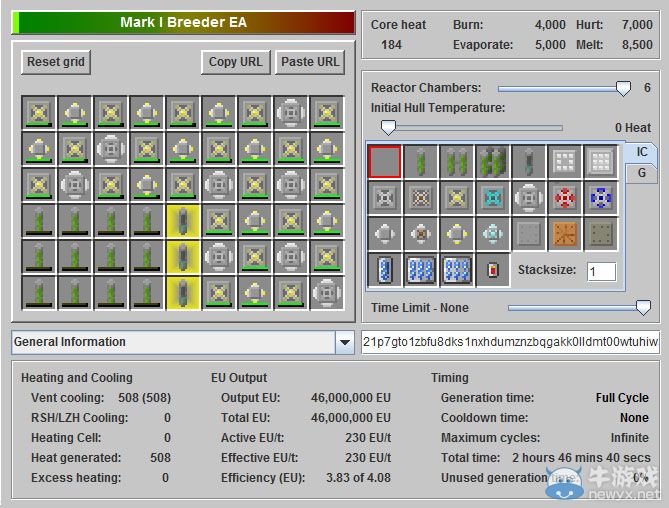The image size is (669, 508).
Task: Select the empty red-bordered palette slot
Action: tap(385, 161)
